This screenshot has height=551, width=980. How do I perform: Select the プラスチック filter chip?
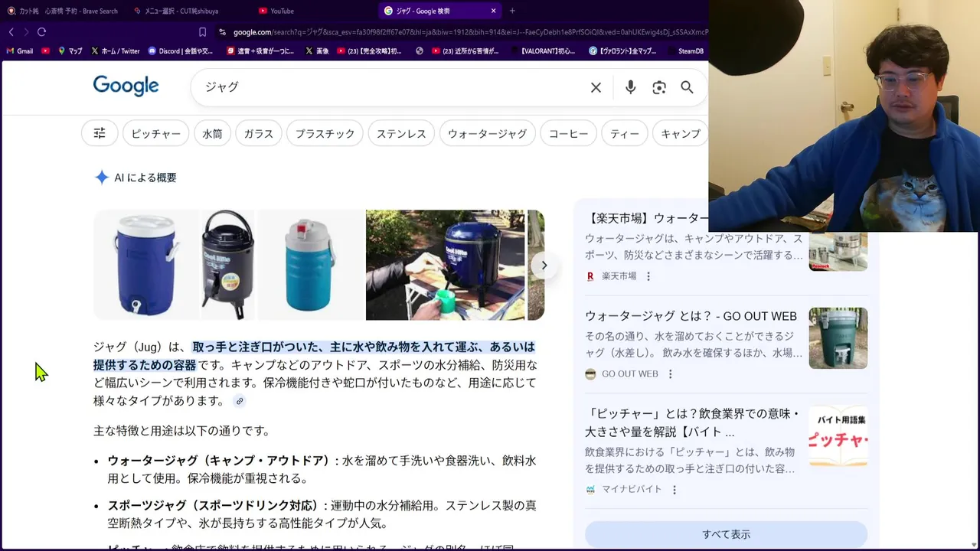(325, 133)
